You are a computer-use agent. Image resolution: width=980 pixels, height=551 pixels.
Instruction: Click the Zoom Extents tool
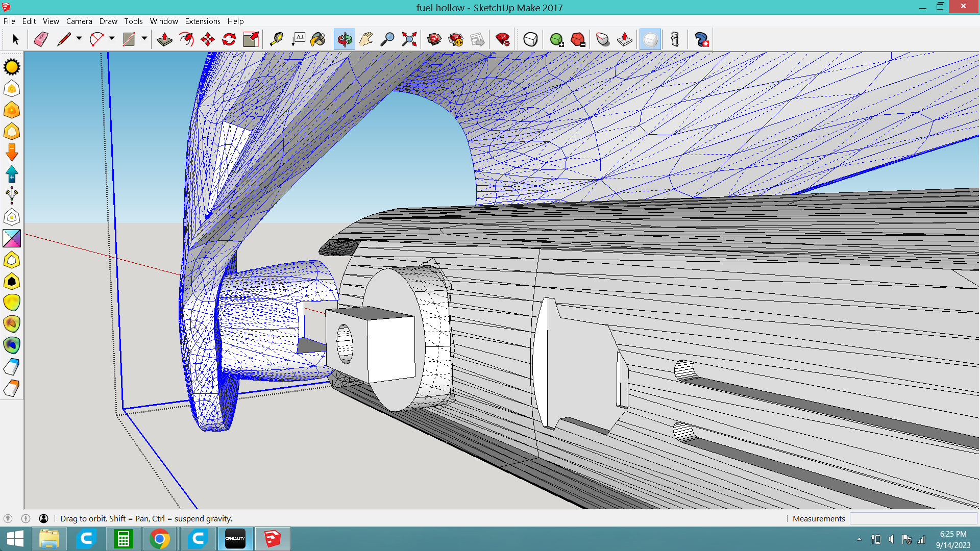coord(409,39)
